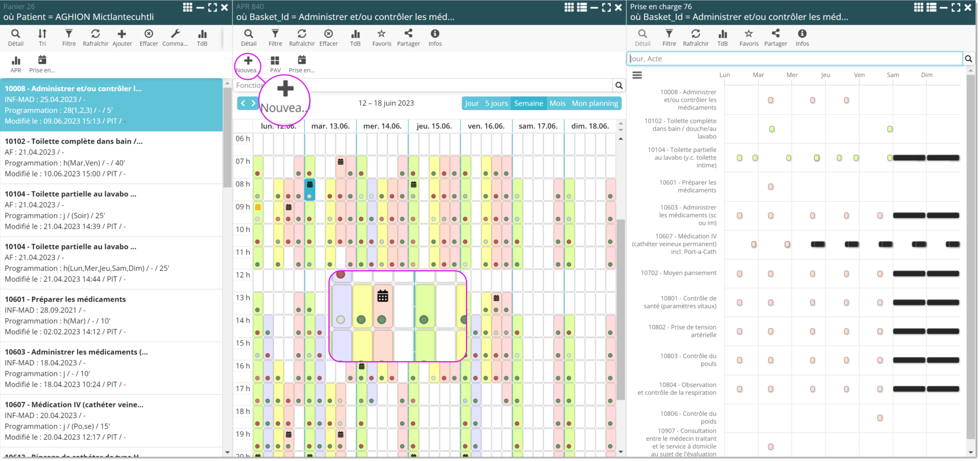
Task: Open the Commandes wrench tool
Action: [x=175, y=37]
